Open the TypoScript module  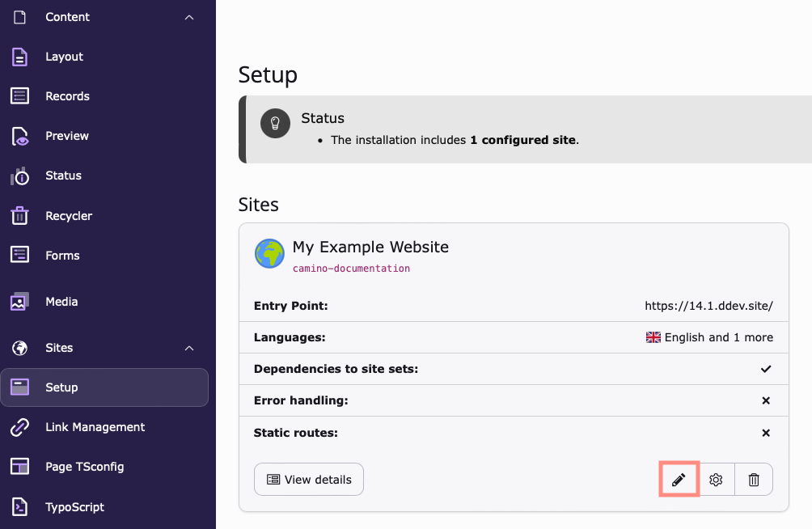(x=76, y=506)
